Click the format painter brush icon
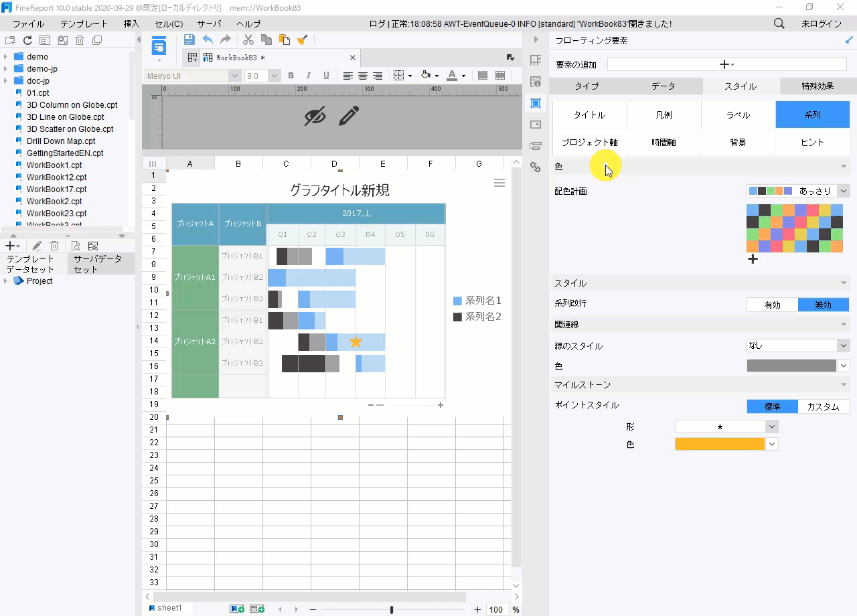857x616 pixels. [302, 40]
